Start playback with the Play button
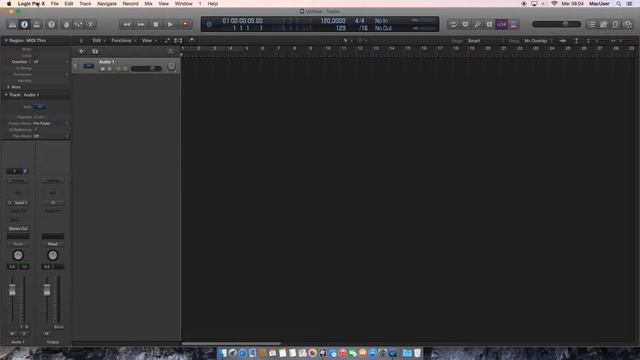The height and width of the screenshot is (360, 640). point(170,24)
